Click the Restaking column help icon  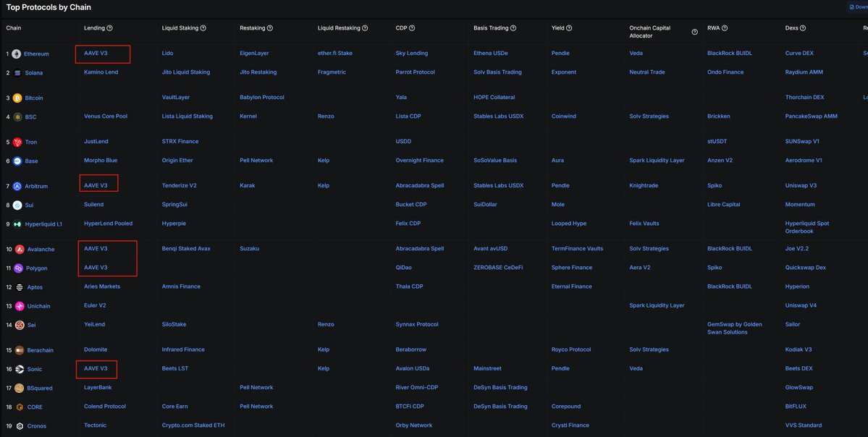269,28
